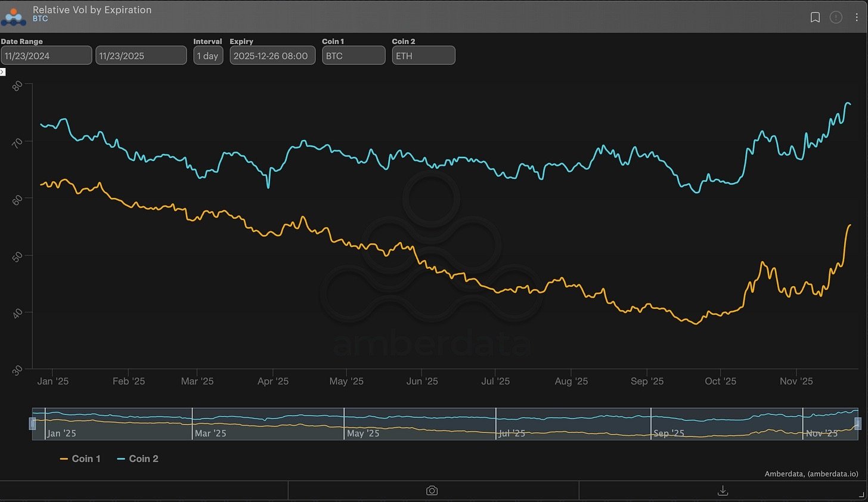Download the chart via the download icon

tap(723, 490)
